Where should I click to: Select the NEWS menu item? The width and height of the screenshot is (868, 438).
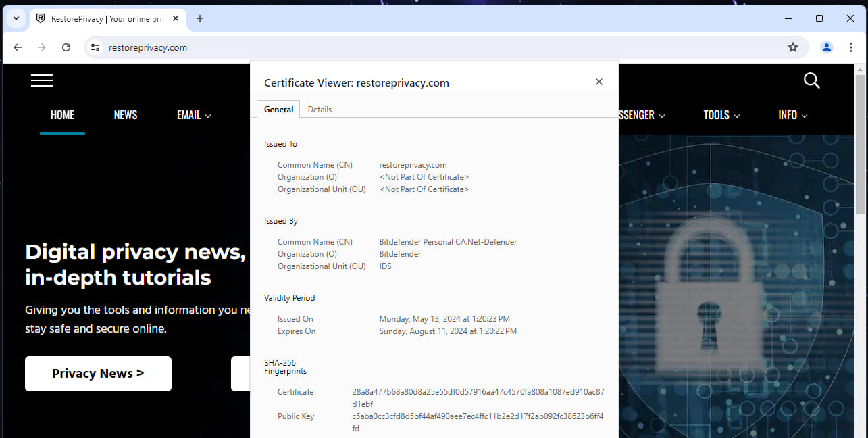click(125, 115)
